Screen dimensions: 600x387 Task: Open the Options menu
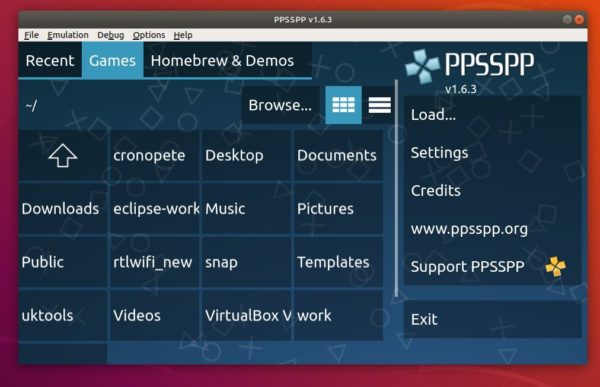click(149, 35)
